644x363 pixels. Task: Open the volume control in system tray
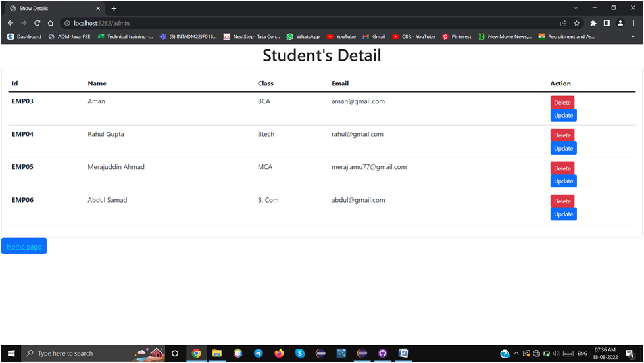tap(556, 354)
